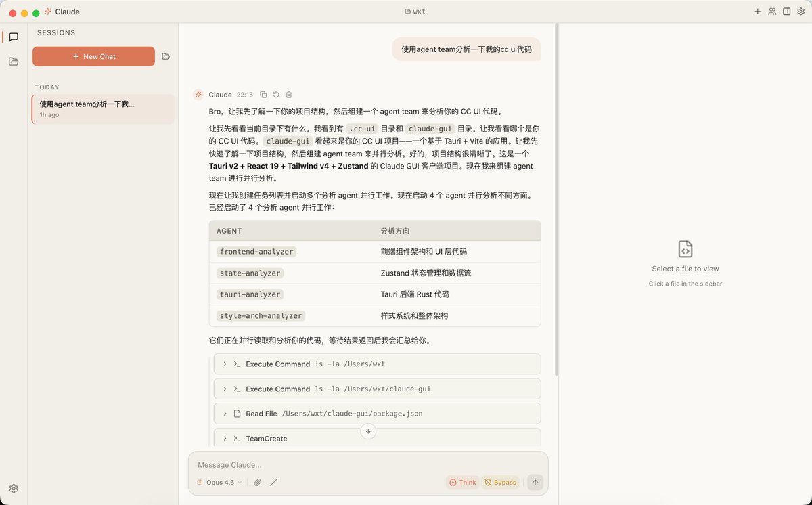This screenshot has width=812, height=505.
Task: Click the .cc-ui inline code text
Action: [361, 129]
